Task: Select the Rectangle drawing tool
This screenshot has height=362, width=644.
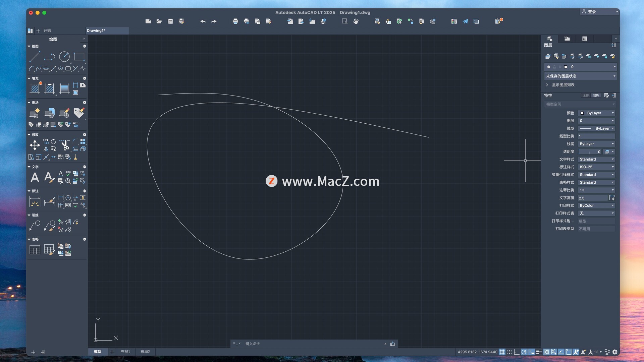Action: (79, 57)
